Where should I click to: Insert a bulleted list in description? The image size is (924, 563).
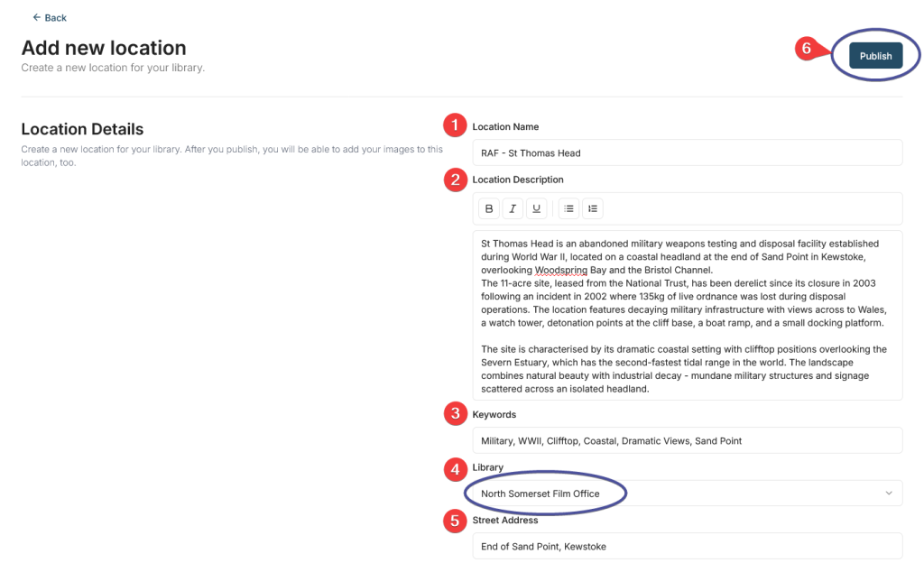(x=568, y=208)
